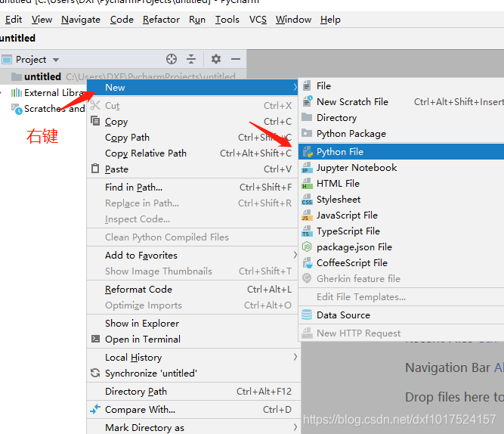Open the Tools menu

227,20
